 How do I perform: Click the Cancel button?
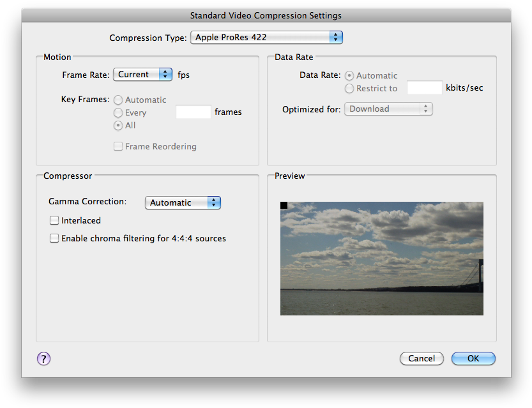(422, 358)
